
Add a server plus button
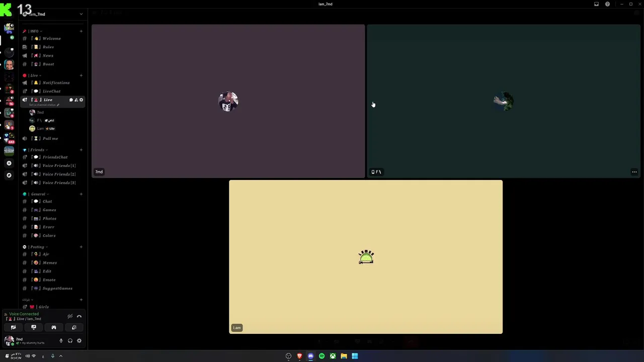tap(9, 163)
